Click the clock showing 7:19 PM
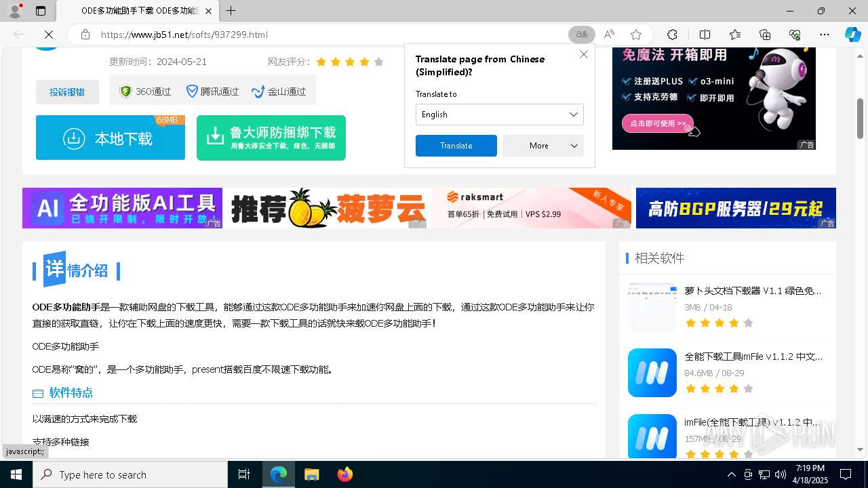This screenshot has width=868, height=488. click(x=810, y=468)
